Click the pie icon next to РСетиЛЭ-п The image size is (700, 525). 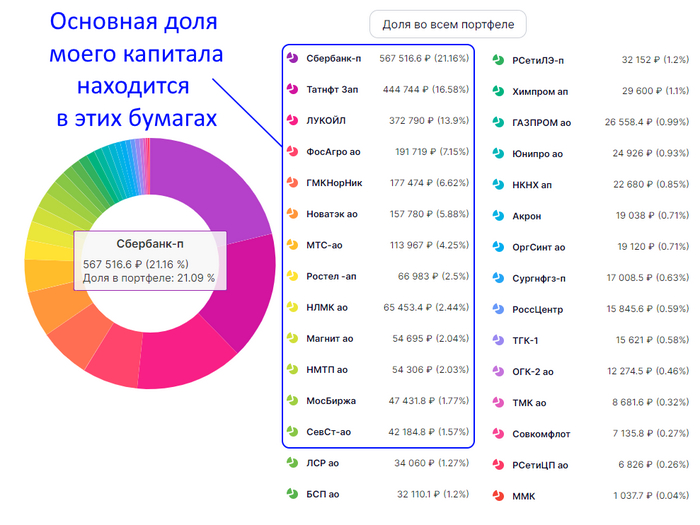498,60
